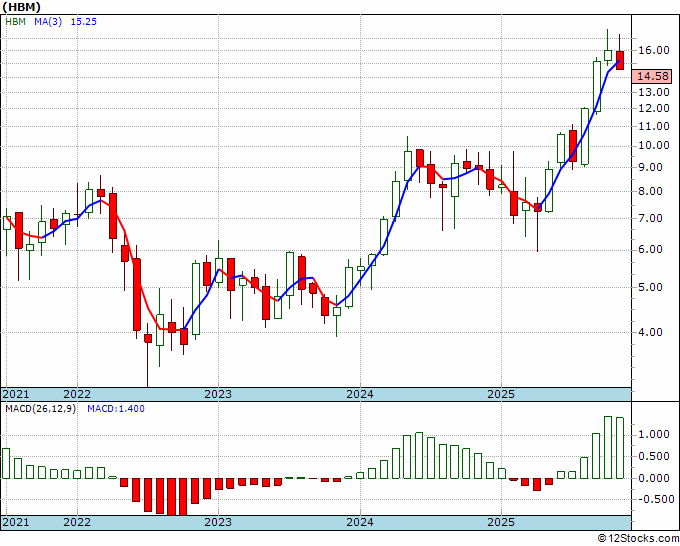Click 2023 on the price chart timeline
The width and height of the screenshot is (680, 546).
[x=218, y=394]
